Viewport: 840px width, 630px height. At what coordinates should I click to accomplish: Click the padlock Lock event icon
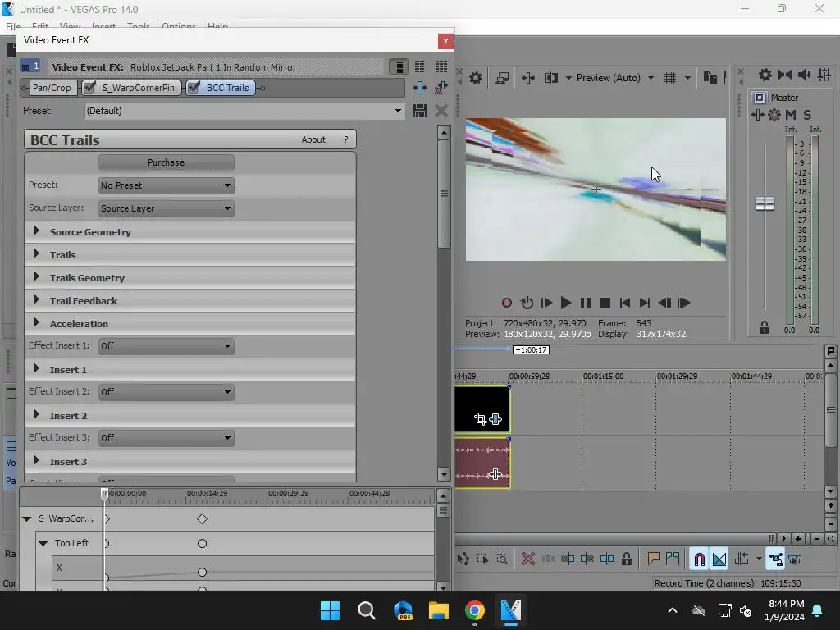point(626,559)
